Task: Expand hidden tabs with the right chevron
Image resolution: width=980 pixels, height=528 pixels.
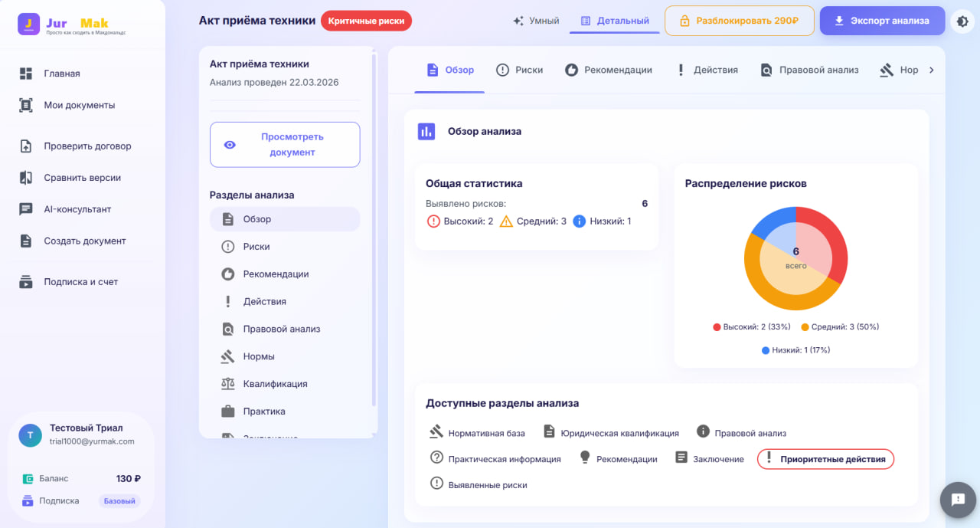Action: pyautogui.click(x=932, y=69)
